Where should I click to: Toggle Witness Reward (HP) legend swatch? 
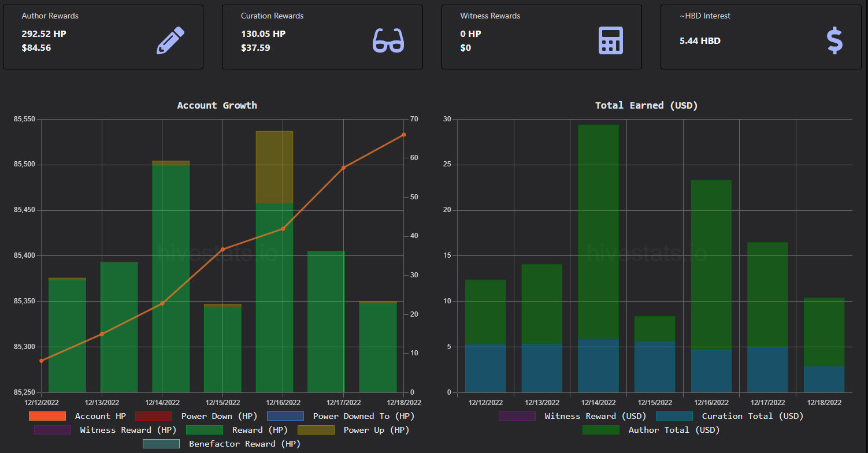coord(53,430)
